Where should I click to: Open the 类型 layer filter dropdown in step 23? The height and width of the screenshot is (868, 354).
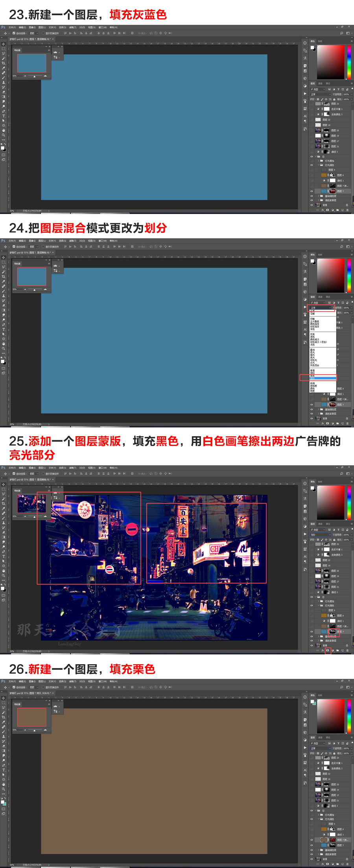point(318,89)
